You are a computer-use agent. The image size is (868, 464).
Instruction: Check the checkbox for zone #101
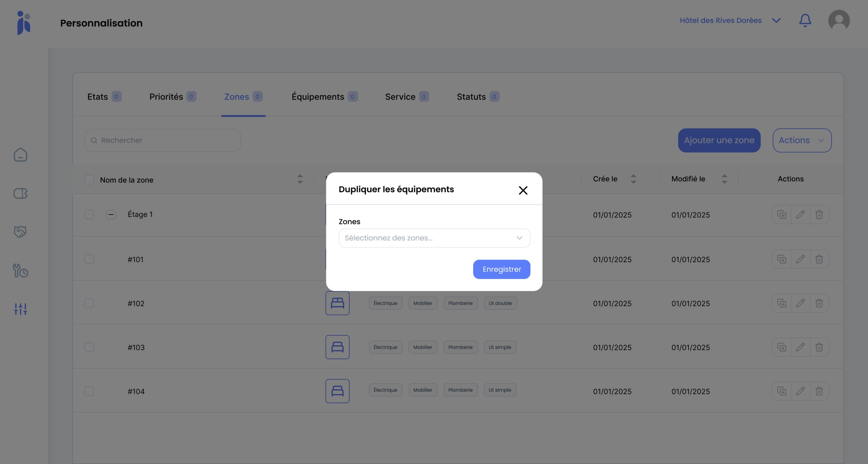(x=89, y=259)
